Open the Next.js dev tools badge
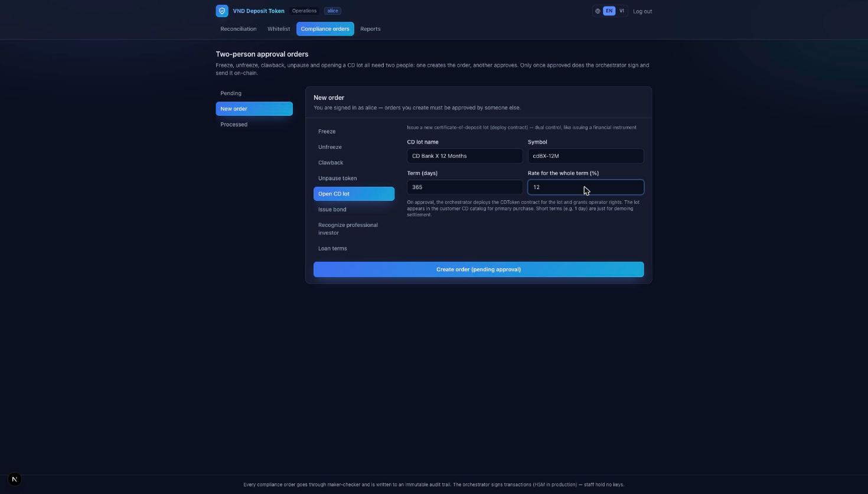Screen dimensions: 868x494 click(x=15, y=479)
